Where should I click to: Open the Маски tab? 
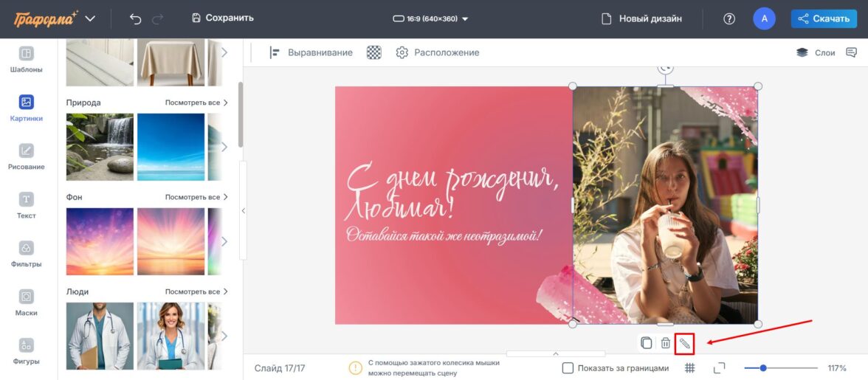[26, 303]
